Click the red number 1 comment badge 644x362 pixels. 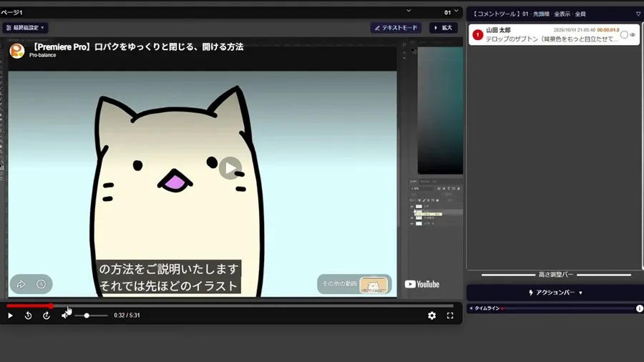(x=478, y=35)
